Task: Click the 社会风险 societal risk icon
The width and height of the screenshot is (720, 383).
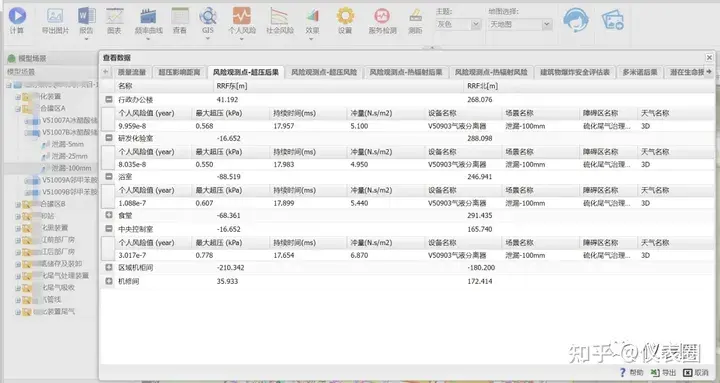Action: click(279, 16)
